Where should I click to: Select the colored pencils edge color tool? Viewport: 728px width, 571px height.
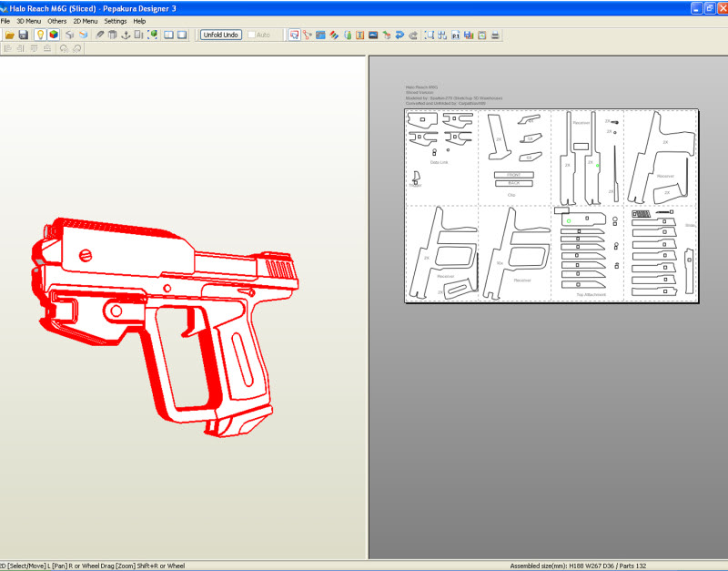334,35
